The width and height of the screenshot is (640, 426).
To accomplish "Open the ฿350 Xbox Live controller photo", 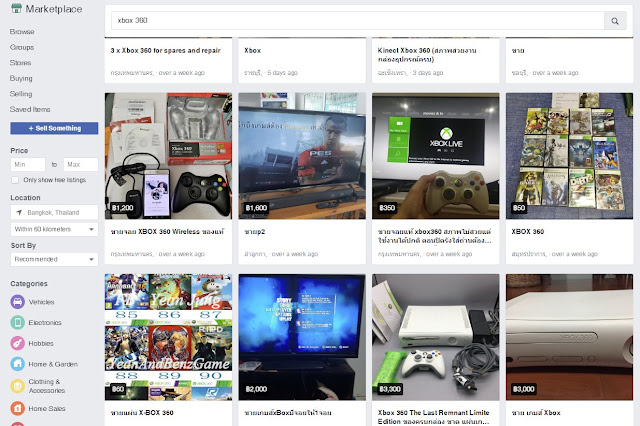I will pyautogui.click(x=436, y=156).
